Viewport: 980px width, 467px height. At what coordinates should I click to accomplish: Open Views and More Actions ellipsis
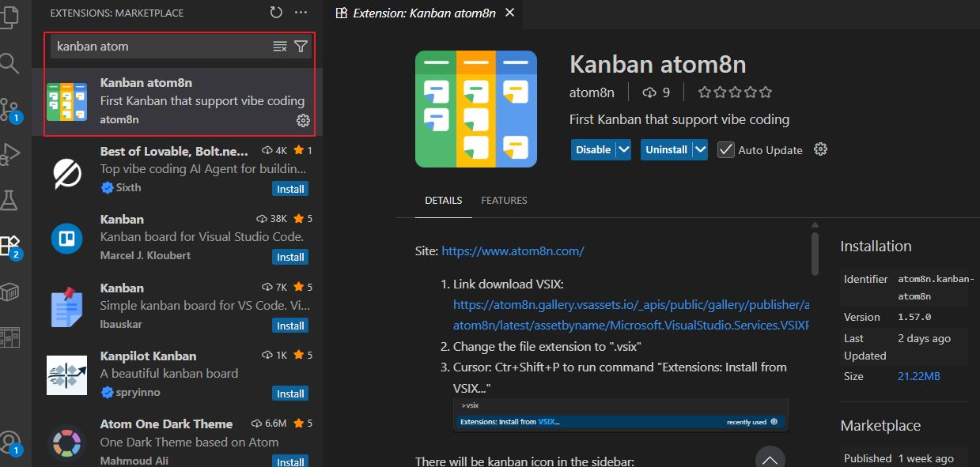click(x=301, y=13)
